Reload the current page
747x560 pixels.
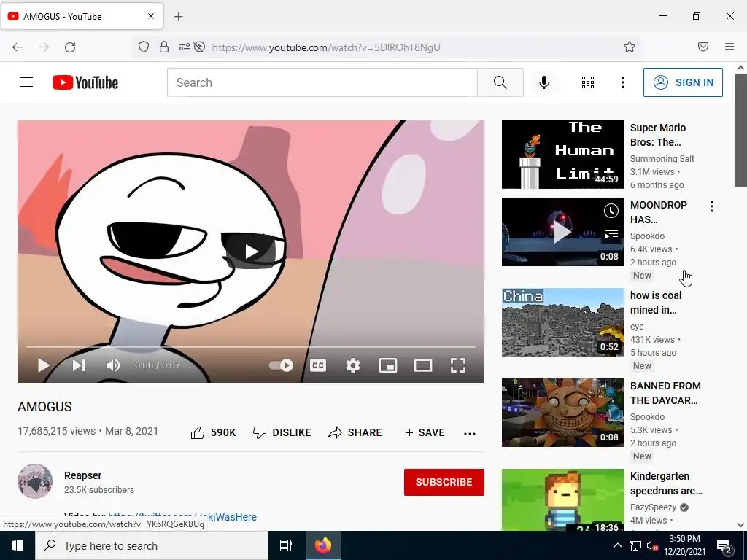[70, 47]
